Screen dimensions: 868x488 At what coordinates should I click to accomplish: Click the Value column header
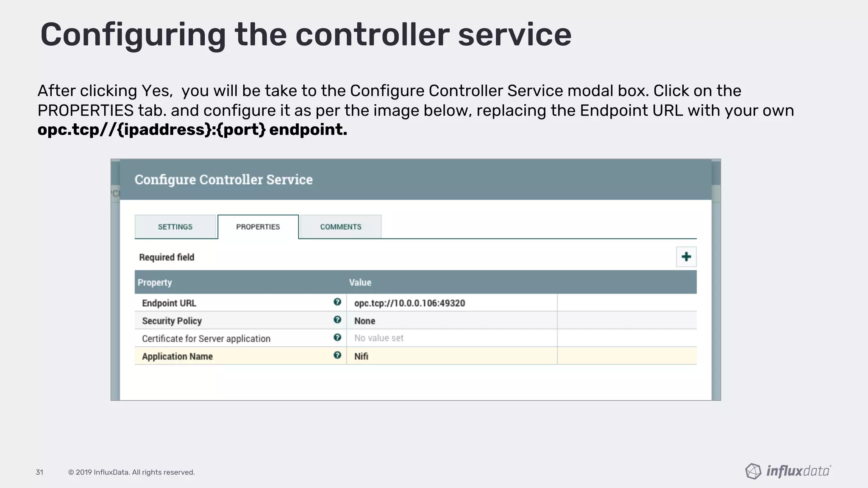[x=360, y=283]
